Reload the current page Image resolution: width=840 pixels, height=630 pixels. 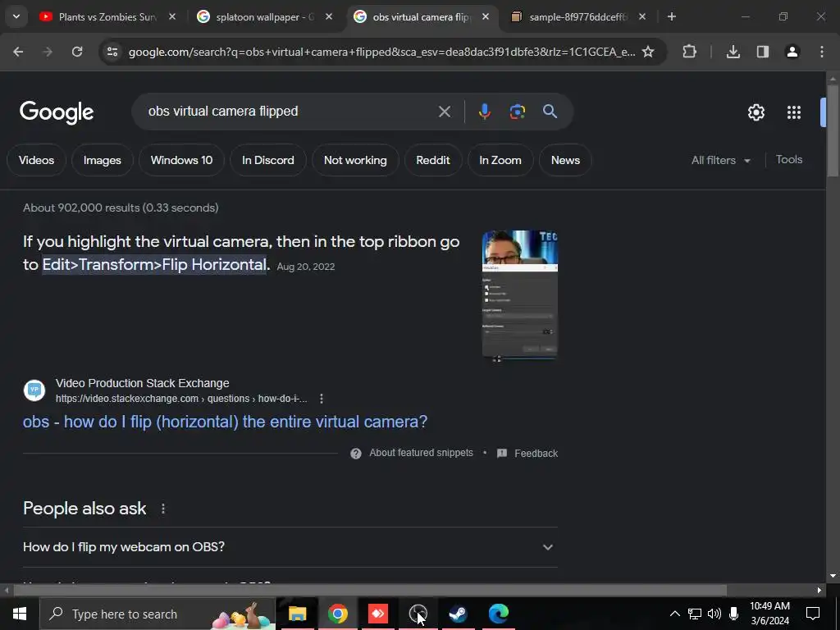(77, 52)
